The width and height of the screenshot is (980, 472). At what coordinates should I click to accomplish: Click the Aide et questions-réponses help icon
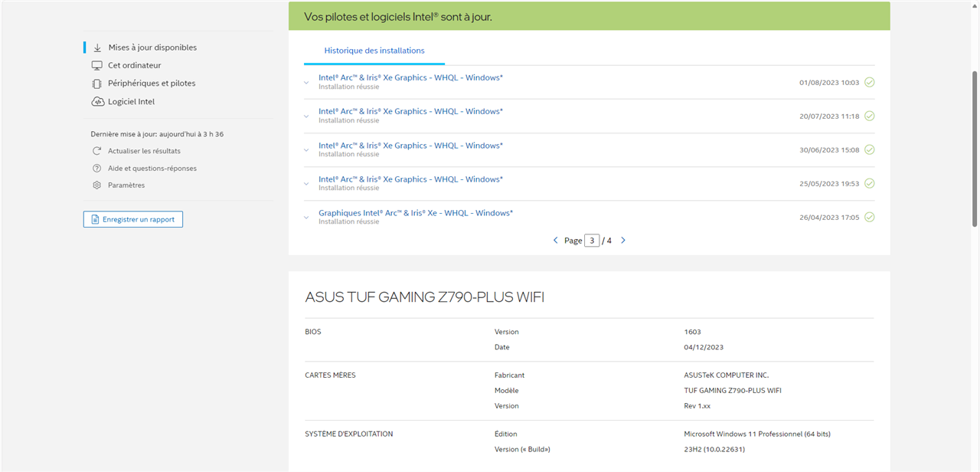96,169
